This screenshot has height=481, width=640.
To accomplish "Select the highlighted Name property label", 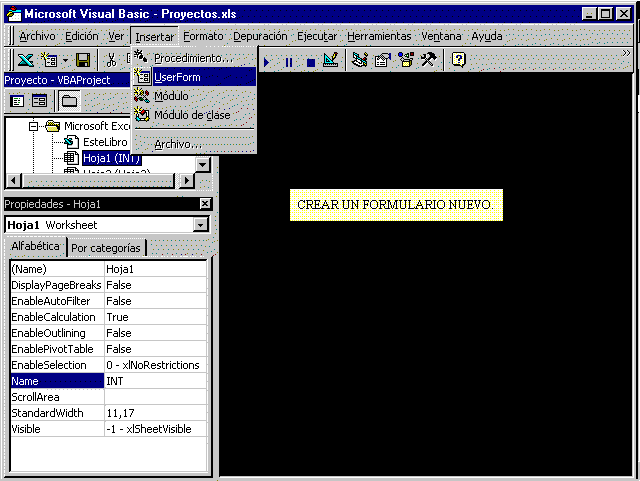I will tap(57, 381).
